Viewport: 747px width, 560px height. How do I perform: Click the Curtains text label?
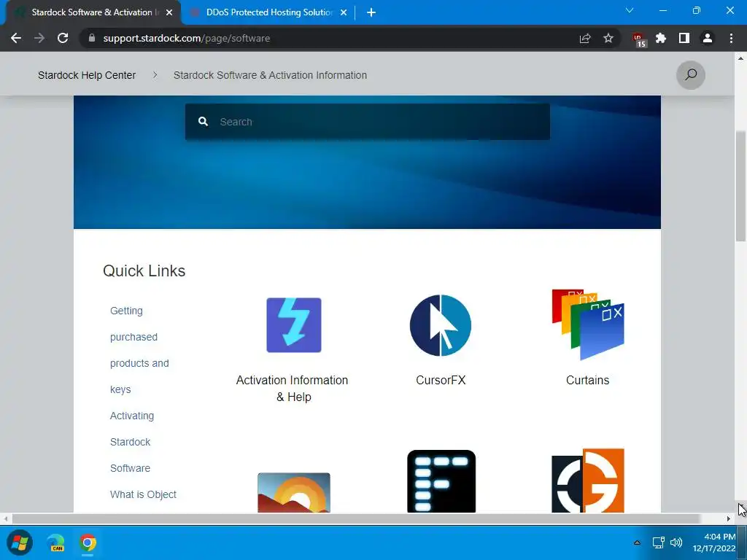coord(587,380)
